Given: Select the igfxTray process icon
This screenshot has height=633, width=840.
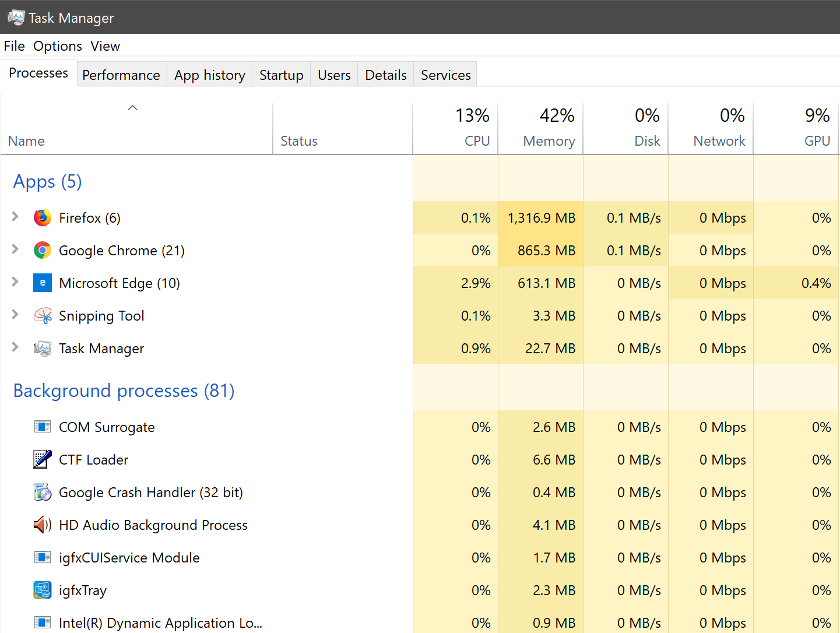Looking at the screenshot, I should 43,590.
